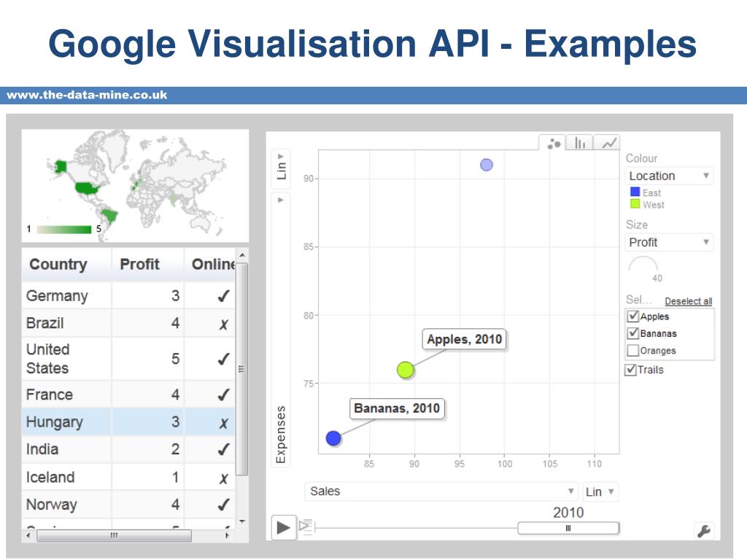Sort table by Online column header
Screen dimensions: 747x560
(x=209, y=264)
